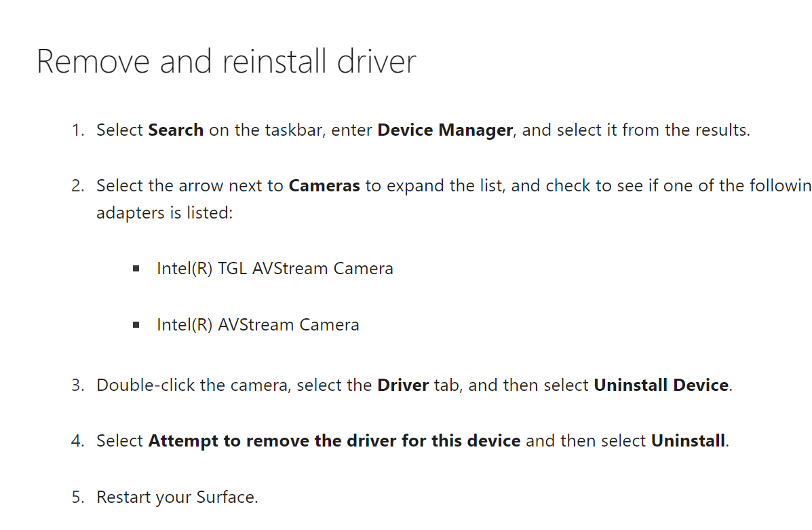
Task: Click the 'Restart your Surface.' sentence
Action: [177, 497]
